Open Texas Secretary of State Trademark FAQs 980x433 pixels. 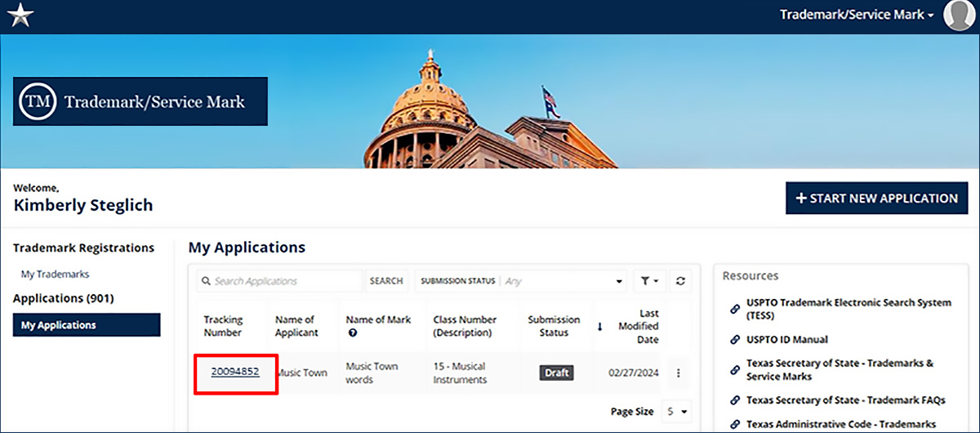pyautogui.click(x=845, y=400)
